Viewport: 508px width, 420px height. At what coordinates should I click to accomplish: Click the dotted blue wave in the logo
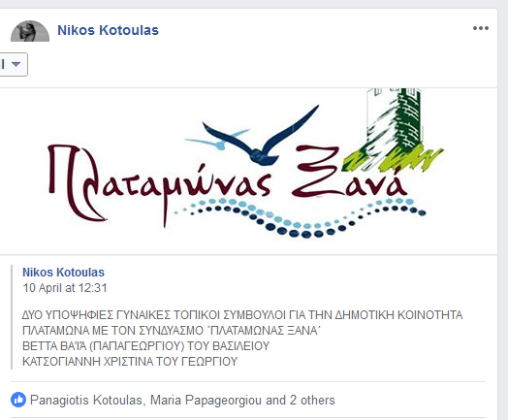tap(300, 217)
